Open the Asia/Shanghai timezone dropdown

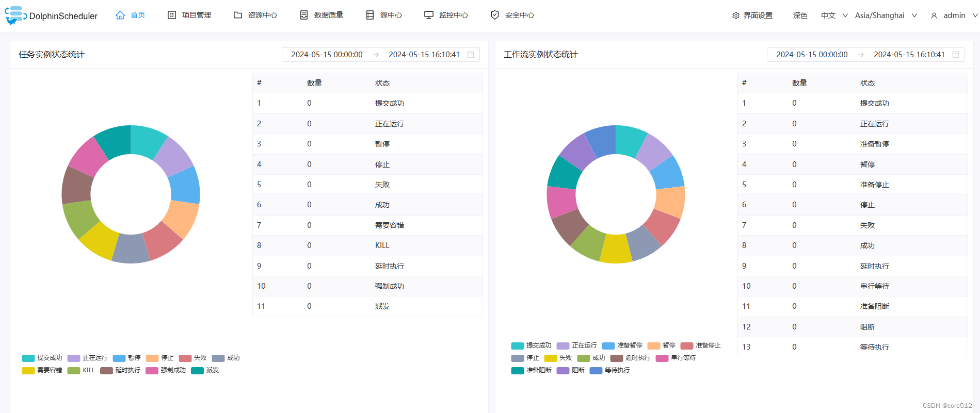coord(886,15)
